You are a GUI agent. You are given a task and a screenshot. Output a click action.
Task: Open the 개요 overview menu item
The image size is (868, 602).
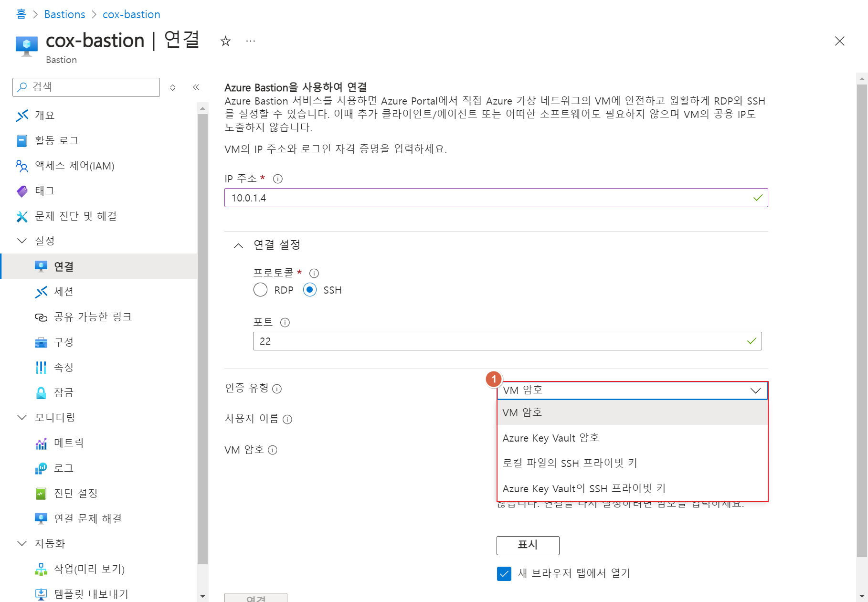[x=98, y=115]
